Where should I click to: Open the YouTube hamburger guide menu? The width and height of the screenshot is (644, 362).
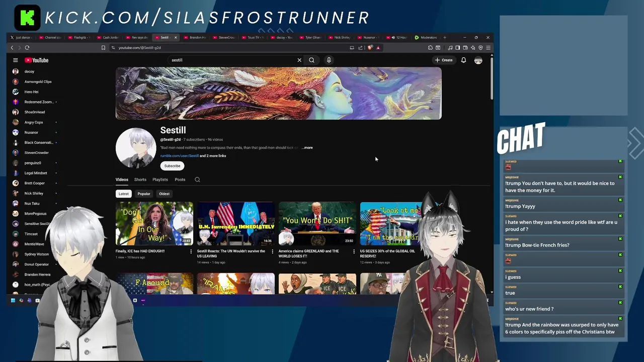click(16, 60)
